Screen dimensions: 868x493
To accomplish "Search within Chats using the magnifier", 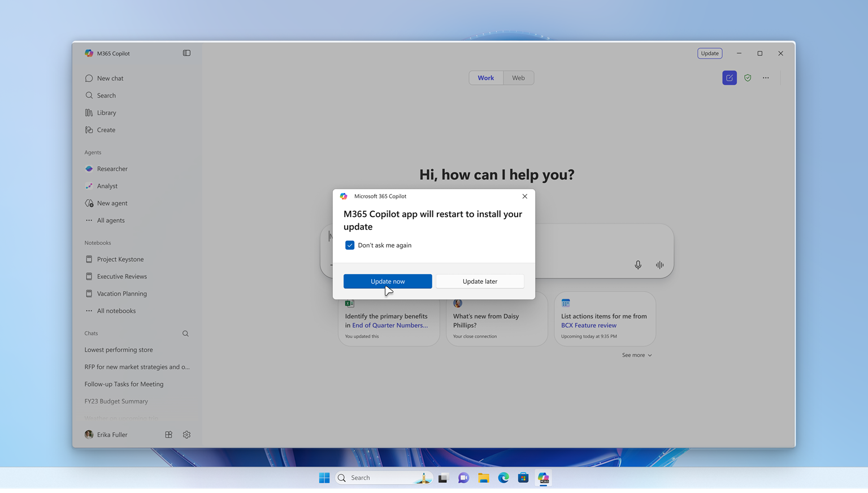I will coord(185,333).
